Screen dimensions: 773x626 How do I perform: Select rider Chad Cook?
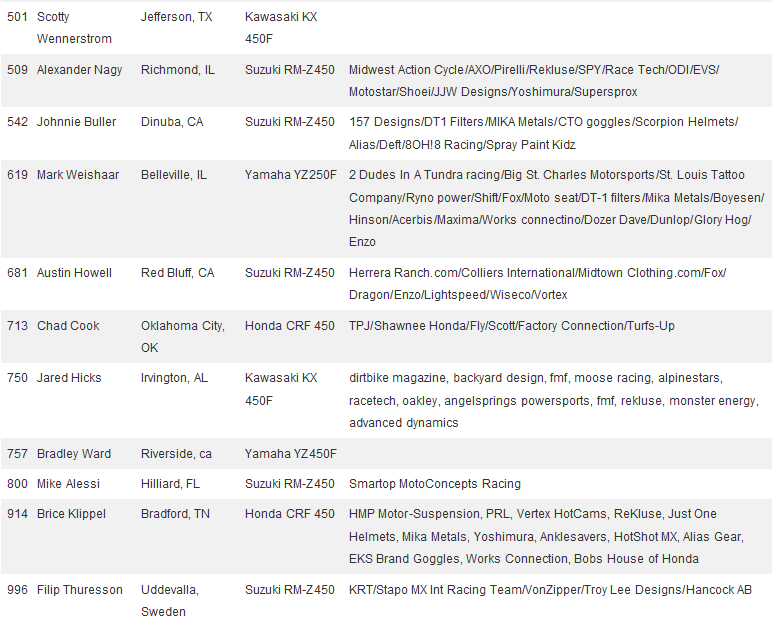point(68,326)
